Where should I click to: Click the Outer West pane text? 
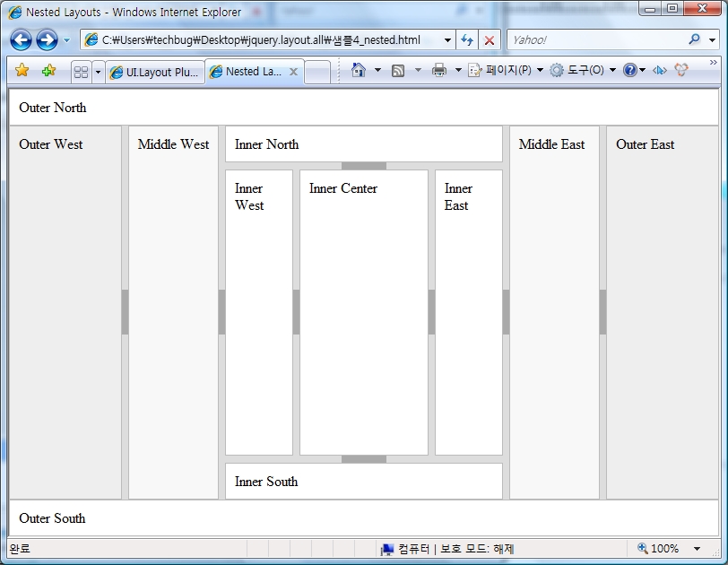(50, 144)
